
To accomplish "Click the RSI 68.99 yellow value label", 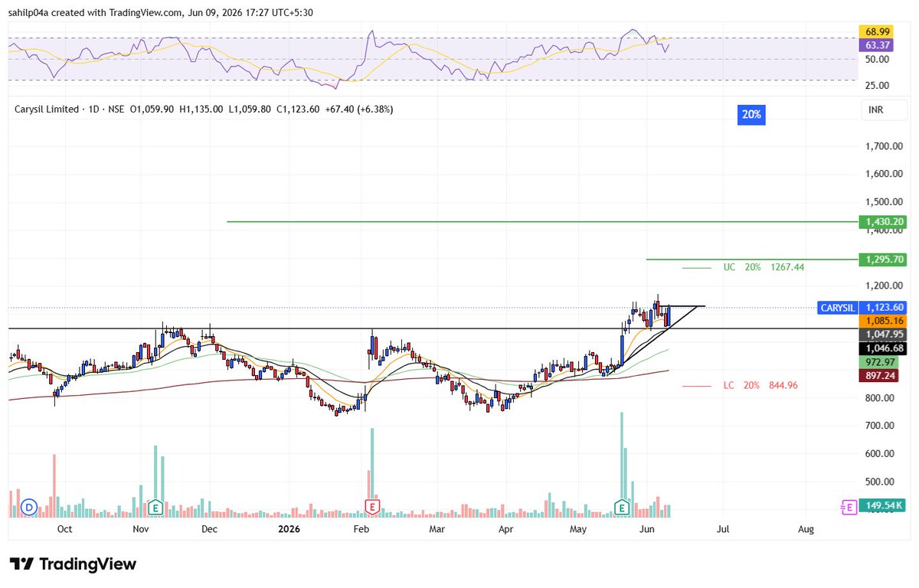I will (x=876, y=31).
